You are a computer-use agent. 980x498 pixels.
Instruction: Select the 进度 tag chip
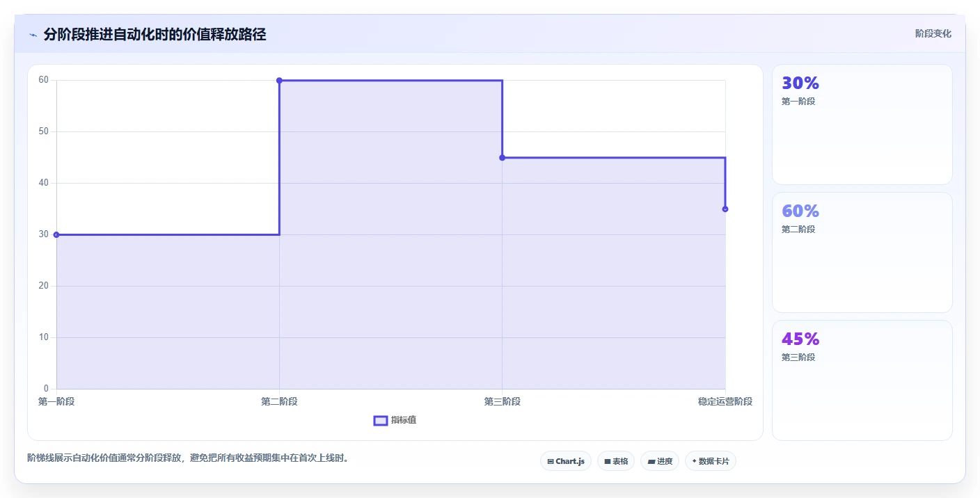660,461
